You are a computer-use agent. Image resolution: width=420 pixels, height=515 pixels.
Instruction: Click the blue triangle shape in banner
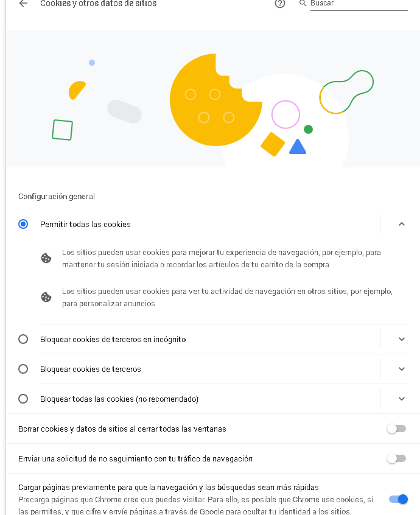pos(298,147)
